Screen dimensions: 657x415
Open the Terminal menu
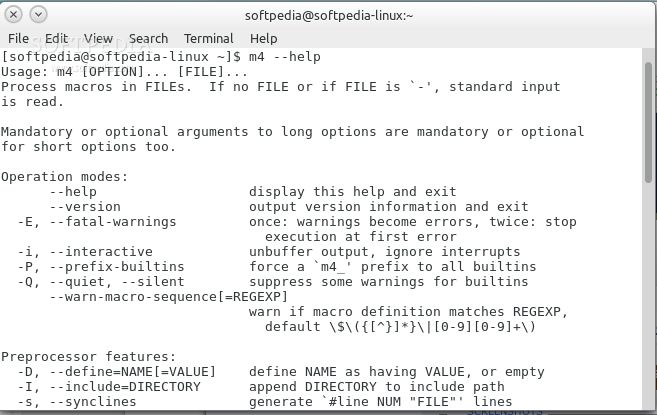[209, 39]
